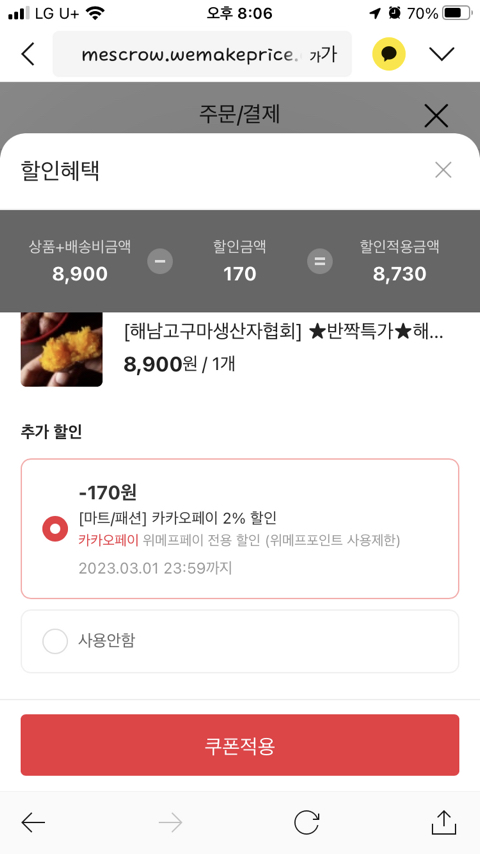The height and width of the screenshot is (854, 480).
Task: Reload the page with the refresh icon
Action: pos(306,822)
